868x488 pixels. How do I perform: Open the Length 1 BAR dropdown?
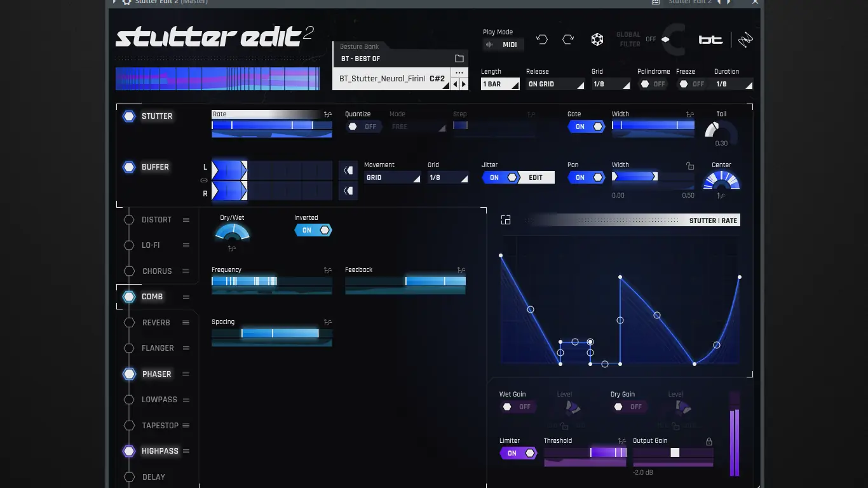500,84
